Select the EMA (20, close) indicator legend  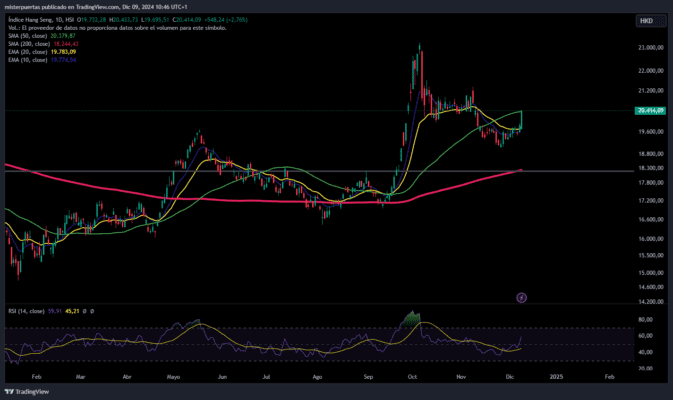click(42, 52)
